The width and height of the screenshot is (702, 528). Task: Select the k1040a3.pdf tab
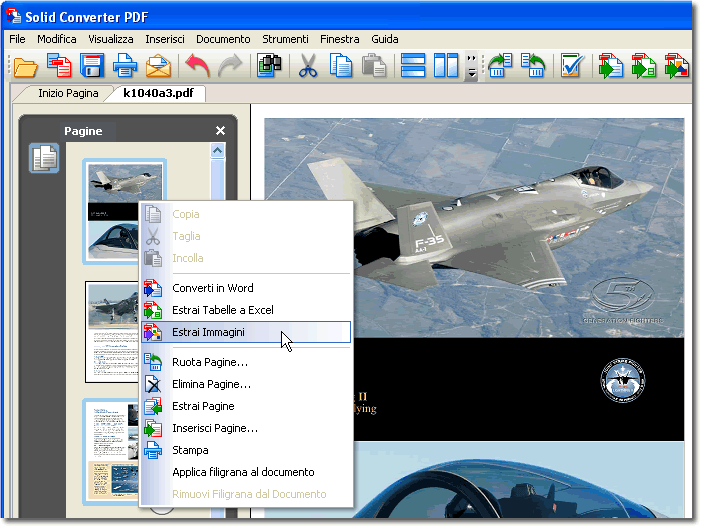(x=158, y=93)
